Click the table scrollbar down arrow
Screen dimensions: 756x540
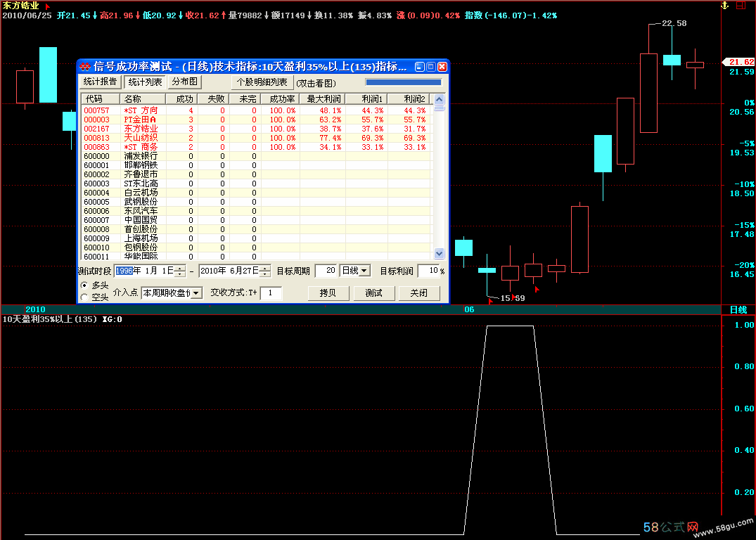click(x=440, y=253)
